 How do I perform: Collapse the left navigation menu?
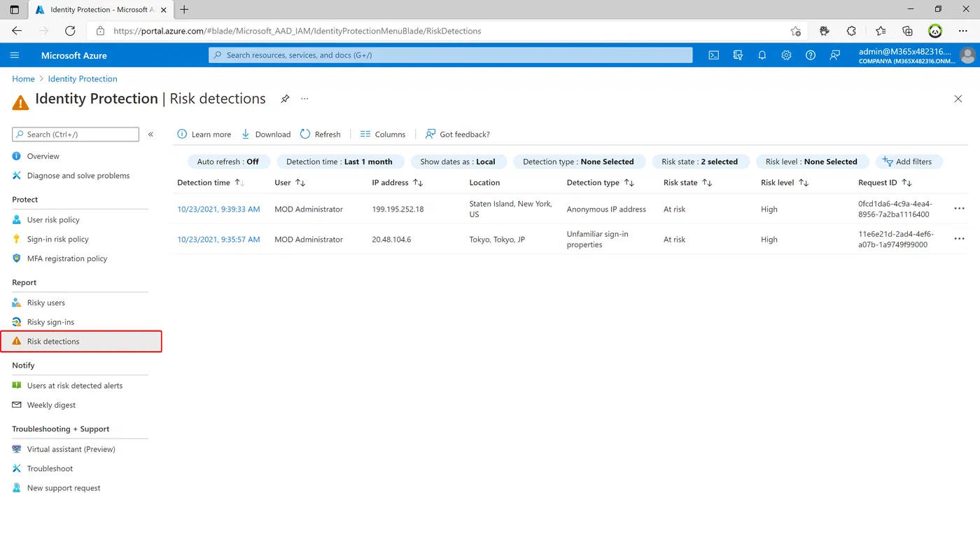tap(150, 134)
